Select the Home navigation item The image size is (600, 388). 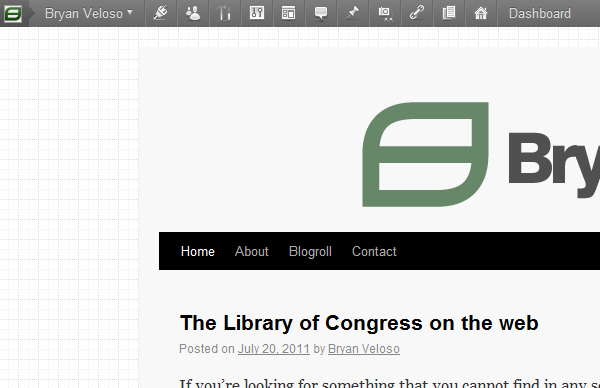point(197,251)
